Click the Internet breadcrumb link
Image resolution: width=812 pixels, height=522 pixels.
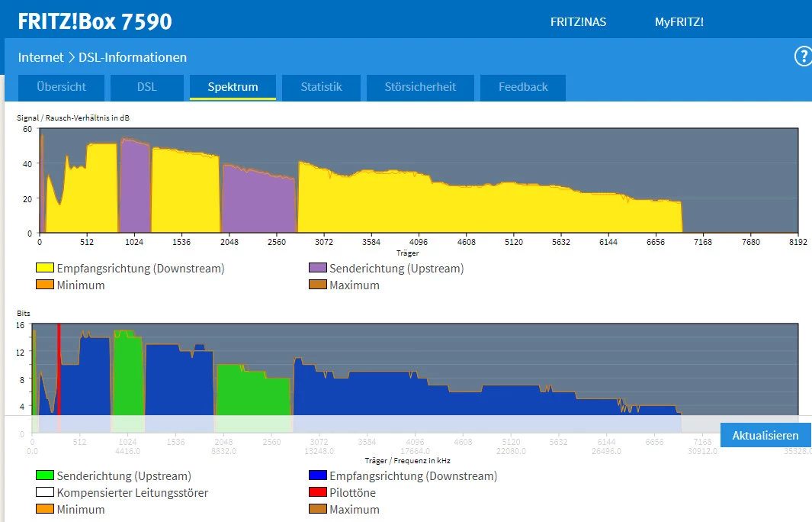(x=41, y=57)
